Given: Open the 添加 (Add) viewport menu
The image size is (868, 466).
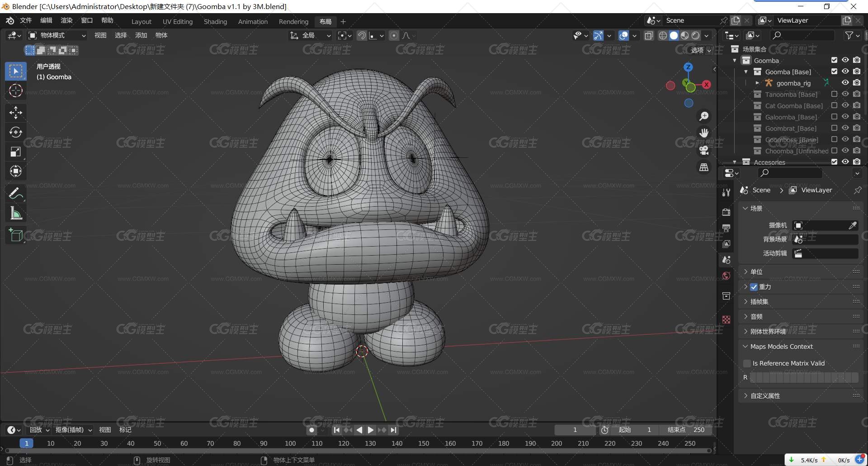Looking at the screenshot, I should click(x=141, y=35).
